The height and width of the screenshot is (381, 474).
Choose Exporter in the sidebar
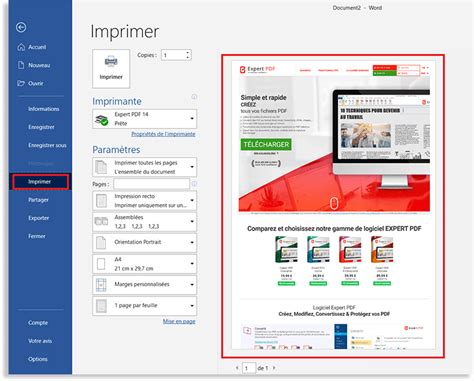[x=38, y=218]
